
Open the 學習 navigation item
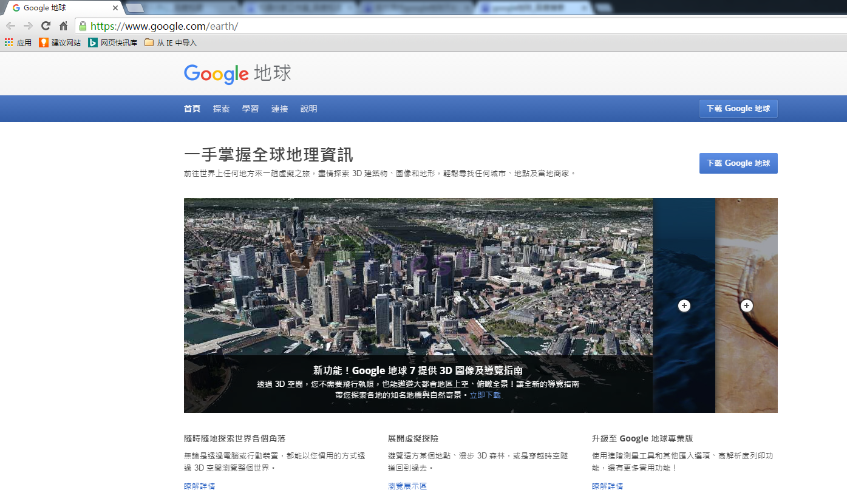coord(250,109)
